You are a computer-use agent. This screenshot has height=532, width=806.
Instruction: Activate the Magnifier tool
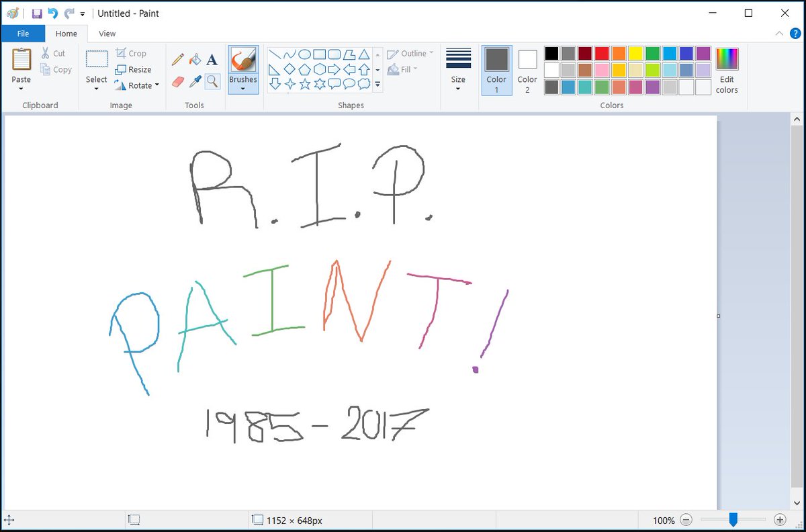click(x=212, y=82)
